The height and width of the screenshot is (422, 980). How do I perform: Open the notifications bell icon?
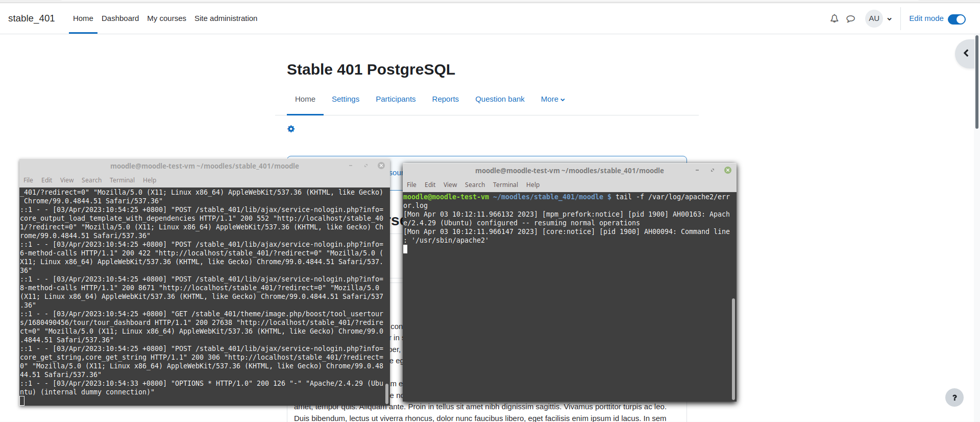point(834,18)
